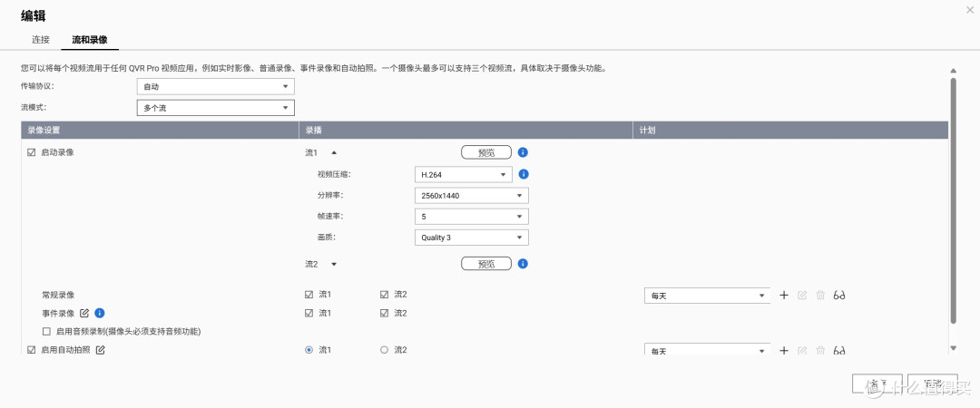Open the 视频压缩 dropdown showing H.264
This screenshot has height=408, width=980.
[464, 175]
